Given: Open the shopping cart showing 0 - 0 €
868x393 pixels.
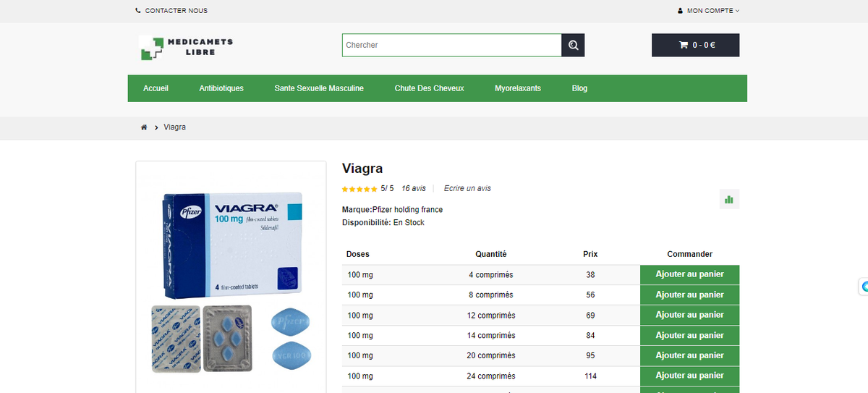Looking at the screenshot, I should click(695, 45).
